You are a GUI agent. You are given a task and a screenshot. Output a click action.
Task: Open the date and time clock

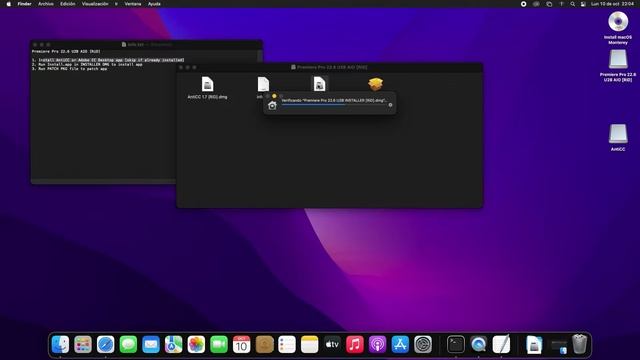612,4
